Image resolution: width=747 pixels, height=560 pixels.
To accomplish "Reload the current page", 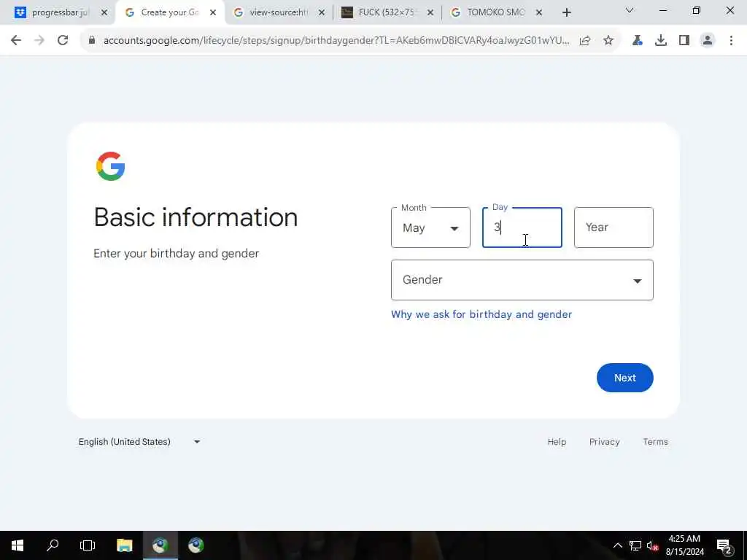I will [63, 41].
